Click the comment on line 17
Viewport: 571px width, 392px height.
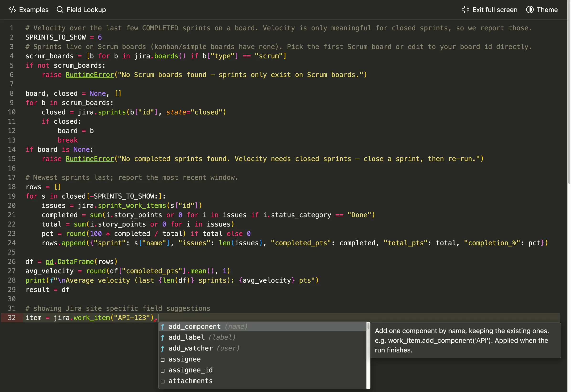[132, 178]
